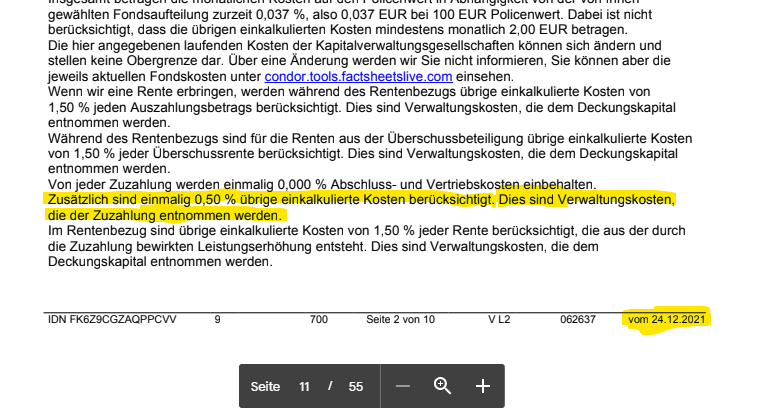
Task: Click the page number field showing 11
Action: [x=304, y=386]
